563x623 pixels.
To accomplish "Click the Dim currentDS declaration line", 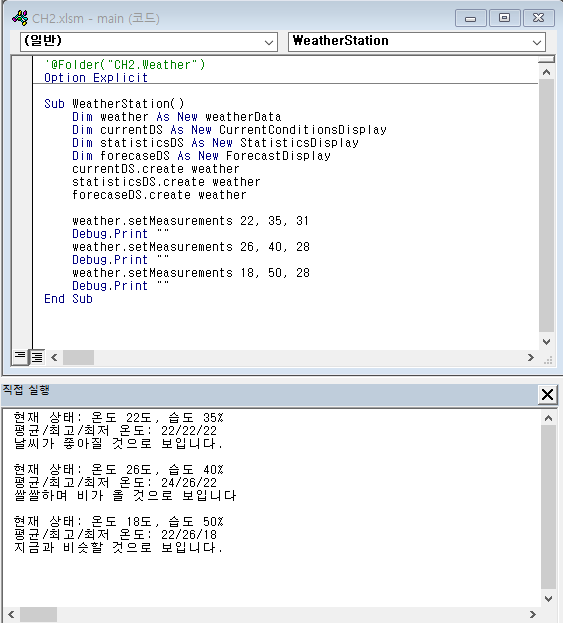I will pos(229,130).
